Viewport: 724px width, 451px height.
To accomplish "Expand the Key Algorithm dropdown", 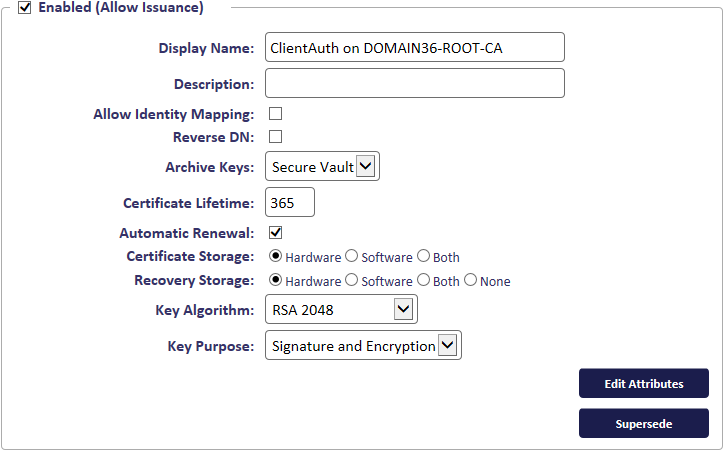I will pos(341,309).
